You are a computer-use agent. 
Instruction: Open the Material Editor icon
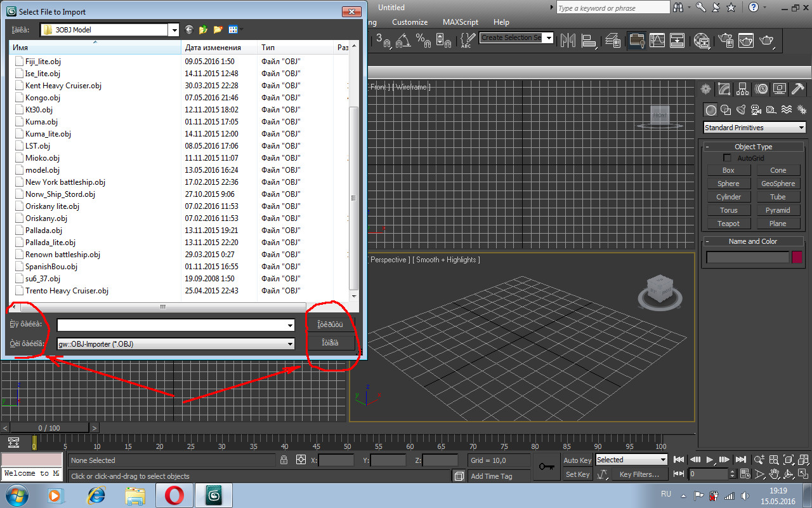point(702,40)
